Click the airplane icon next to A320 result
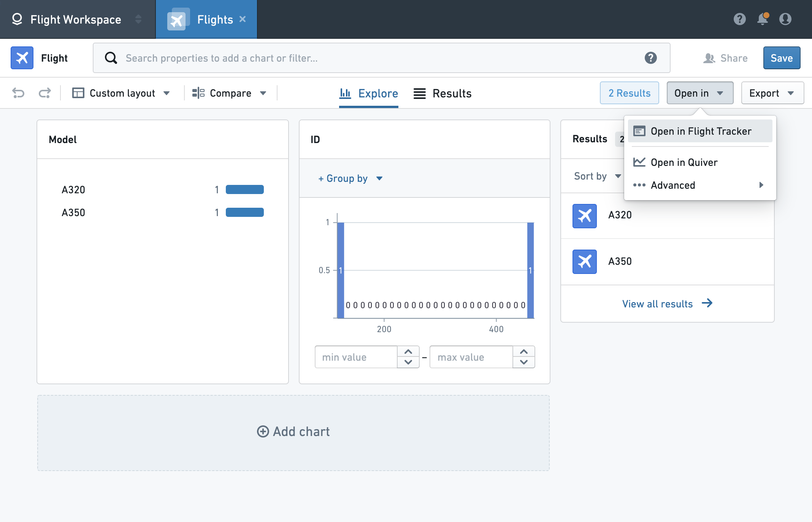The width and height of the screenshot is (812, 522). [584, 216]
